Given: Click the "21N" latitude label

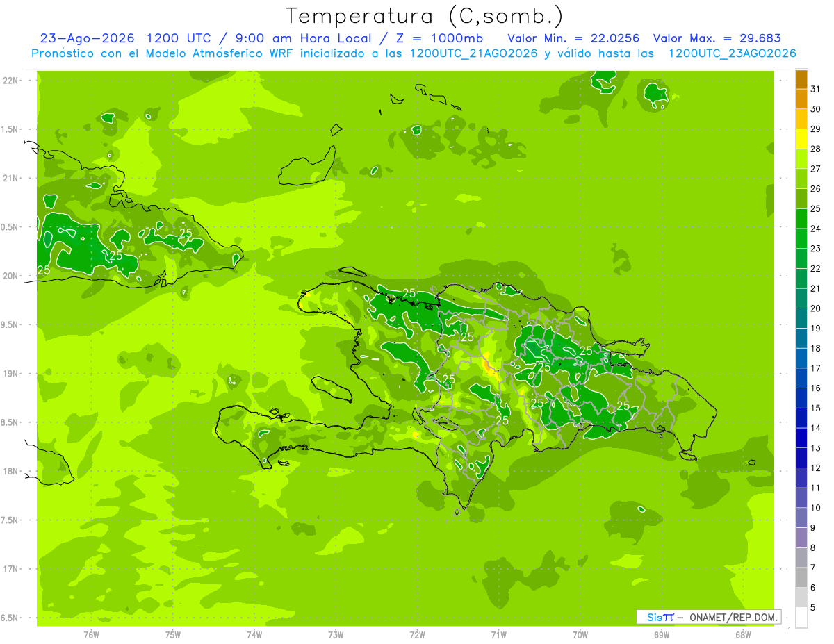Looking at the screenshot, I should (x=12, y=178).
